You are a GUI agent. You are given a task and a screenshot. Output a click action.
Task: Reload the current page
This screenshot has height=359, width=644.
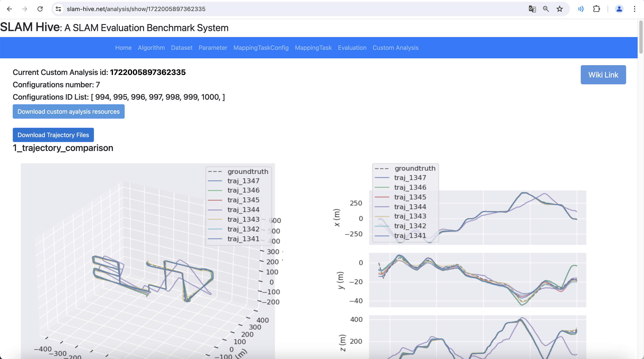(40, 9)
